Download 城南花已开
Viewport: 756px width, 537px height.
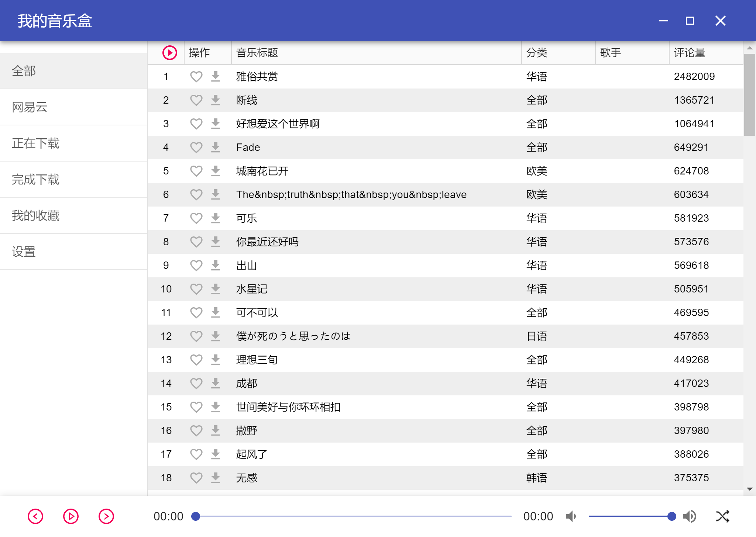pos(216,171)
